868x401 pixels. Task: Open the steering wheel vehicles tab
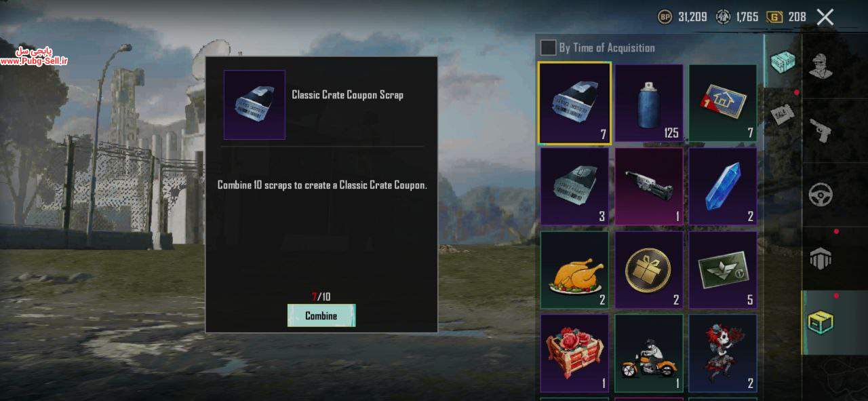(821, 195)
